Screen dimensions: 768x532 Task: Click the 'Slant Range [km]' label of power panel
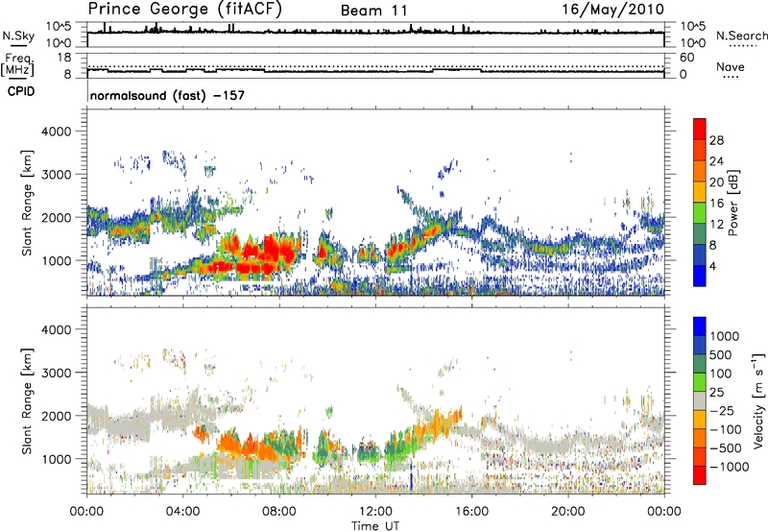pyautogui.click(x=27, y=203)
